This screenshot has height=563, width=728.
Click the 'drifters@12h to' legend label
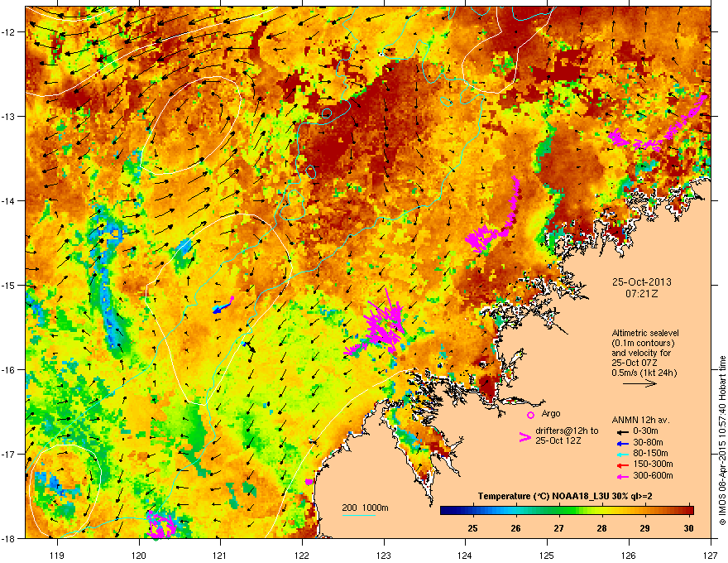click(x=567, y=431)
